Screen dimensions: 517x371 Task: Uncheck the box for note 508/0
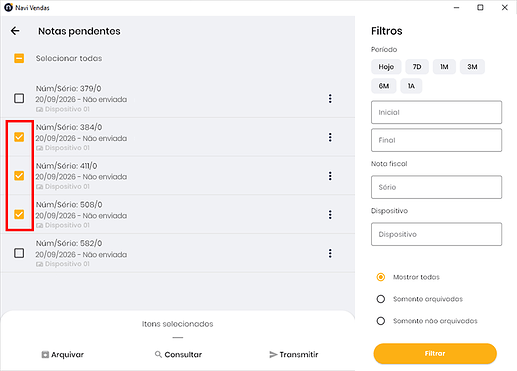coord(19,214)
